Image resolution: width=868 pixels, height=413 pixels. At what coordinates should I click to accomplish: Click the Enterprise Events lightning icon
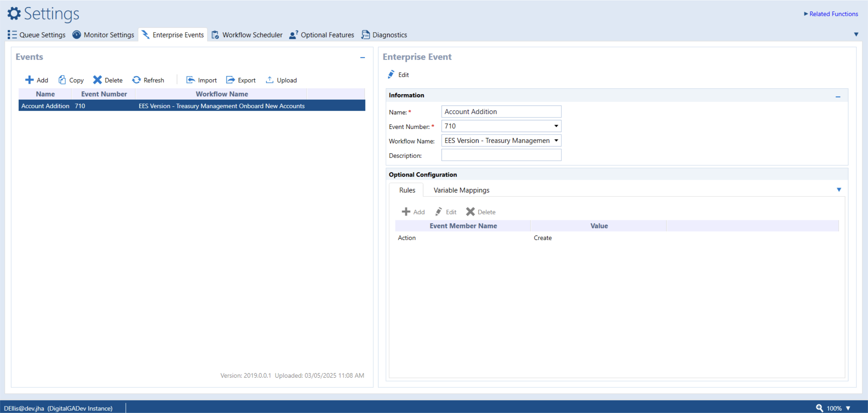coord(146,35)
